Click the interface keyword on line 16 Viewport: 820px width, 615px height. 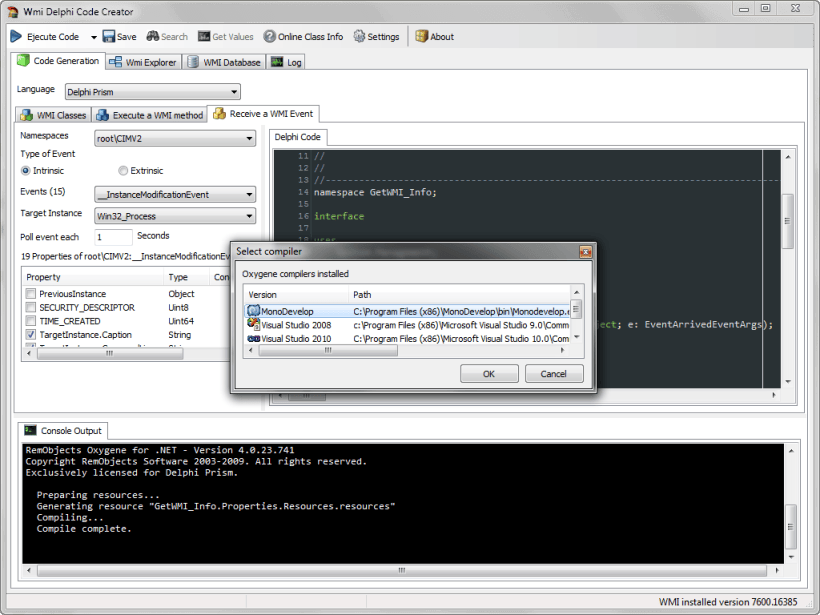339,216
